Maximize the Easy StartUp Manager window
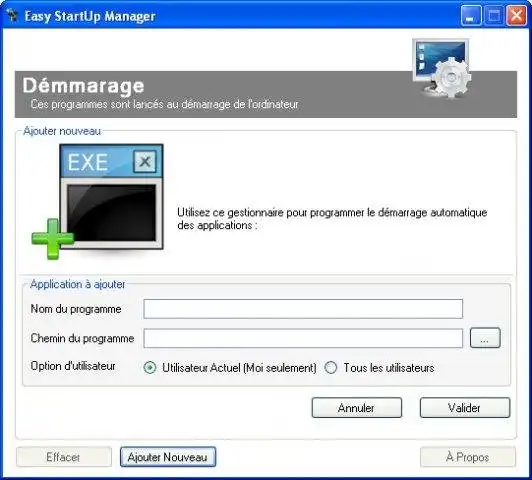 [x=494, y=16]
